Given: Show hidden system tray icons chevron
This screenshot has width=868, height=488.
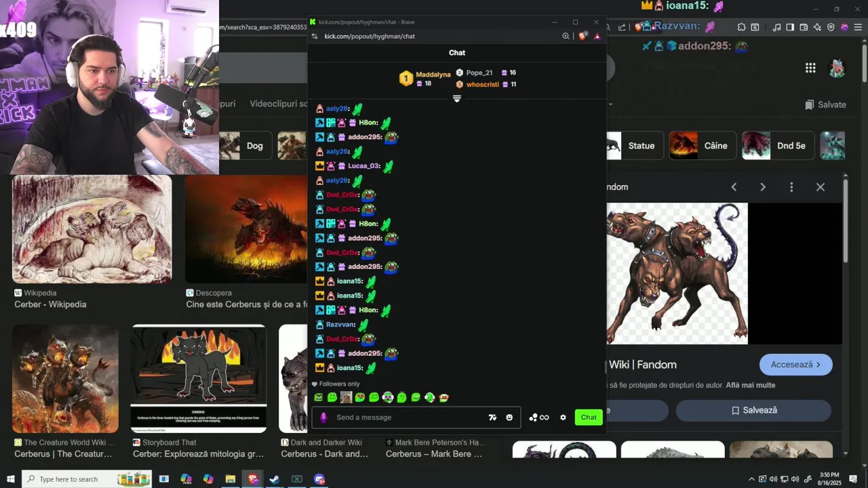Looking at the screenshot, I should 751,479.
